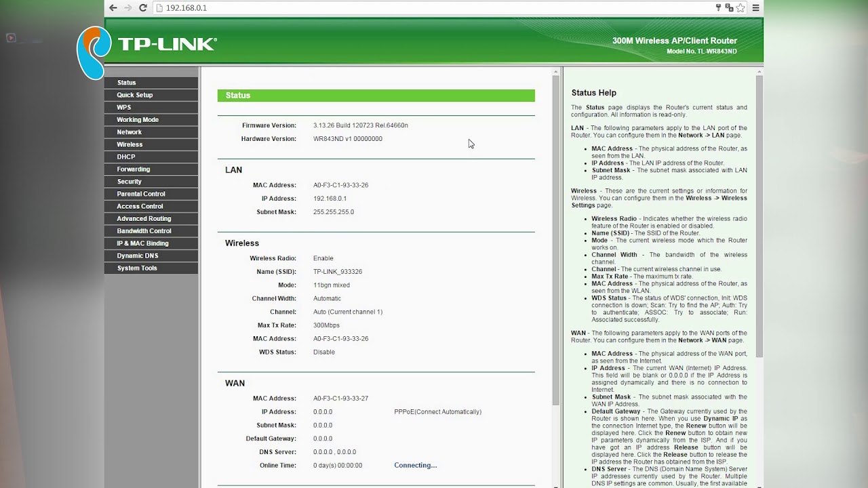Click firmware version 3.13.26 Build text
Viewport: 868px width, 488px height.
(x=360, y=125)
